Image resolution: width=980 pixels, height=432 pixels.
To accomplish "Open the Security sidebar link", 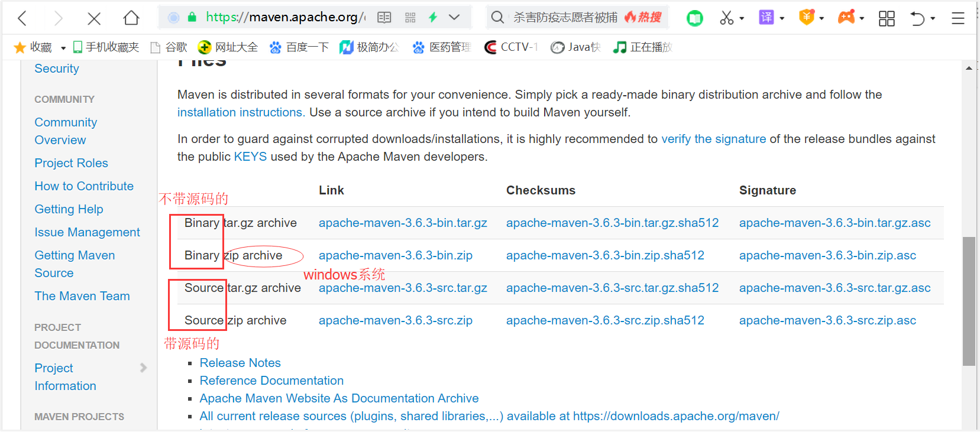I will coord(57,69).
